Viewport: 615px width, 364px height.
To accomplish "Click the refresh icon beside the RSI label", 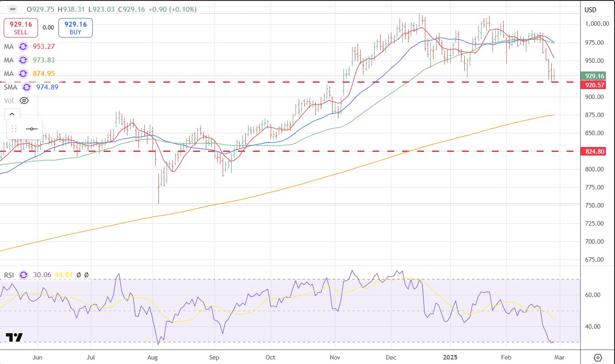I will [24, 274].
